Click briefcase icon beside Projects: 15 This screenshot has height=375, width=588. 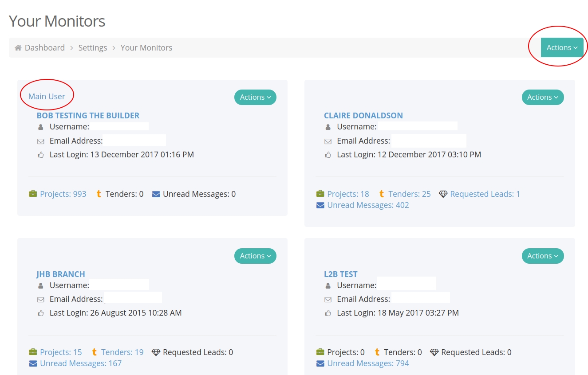pos(33,352)
